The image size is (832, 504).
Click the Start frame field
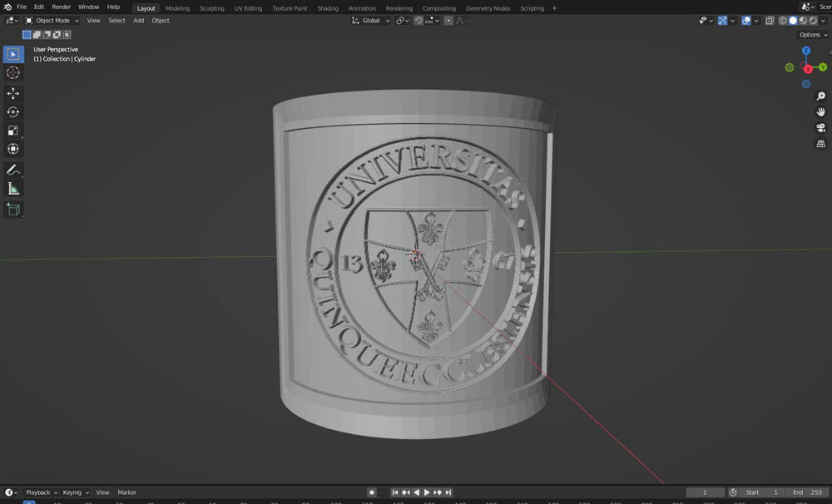pos(761,492)
